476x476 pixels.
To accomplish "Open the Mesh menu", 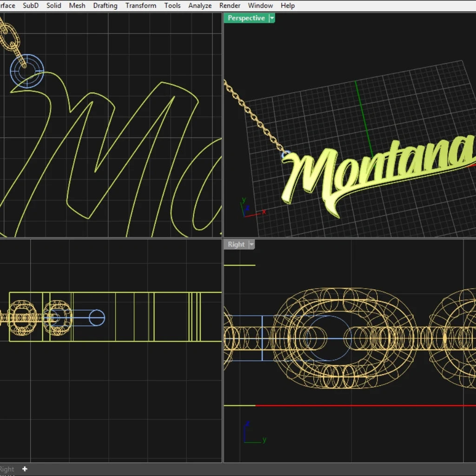I will pyautogui.click(x=77, y=6).
